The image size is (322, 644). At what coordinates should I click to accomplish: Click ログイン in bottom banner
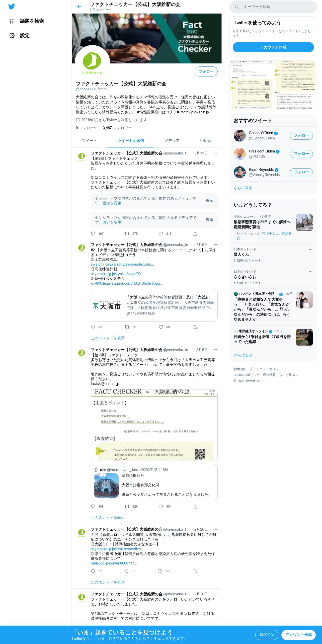pos(267,635)
